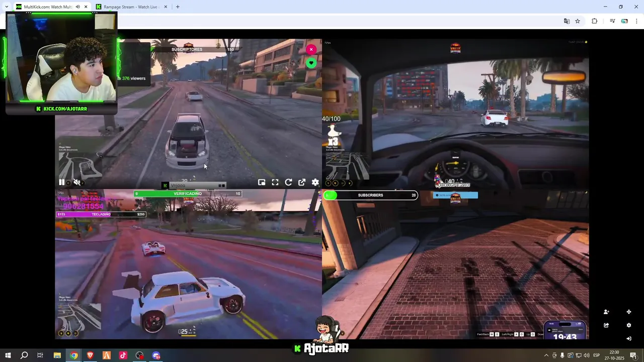Click the KICK.COM/AJOTARR webcam label
Viewport: 644px width, 362px height.
(x=61, y=109)
